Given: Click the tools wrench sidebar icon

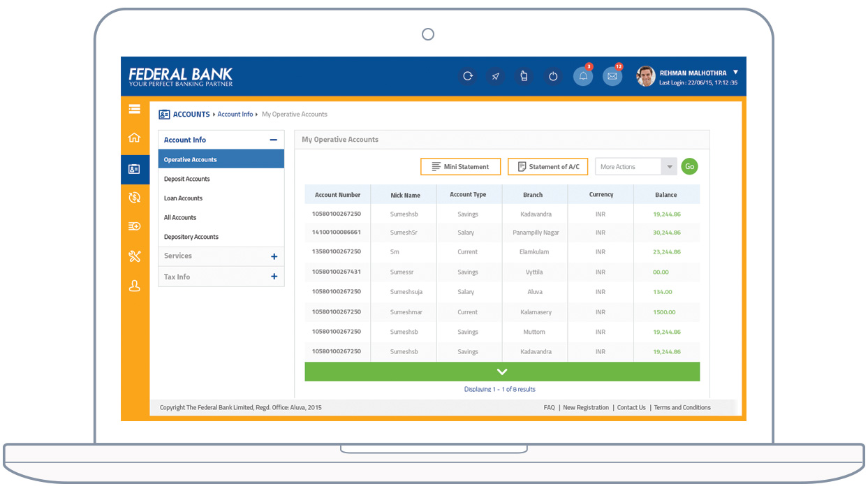Looking at the screenshot, I should pyautogui.click(x=135, y=256).
